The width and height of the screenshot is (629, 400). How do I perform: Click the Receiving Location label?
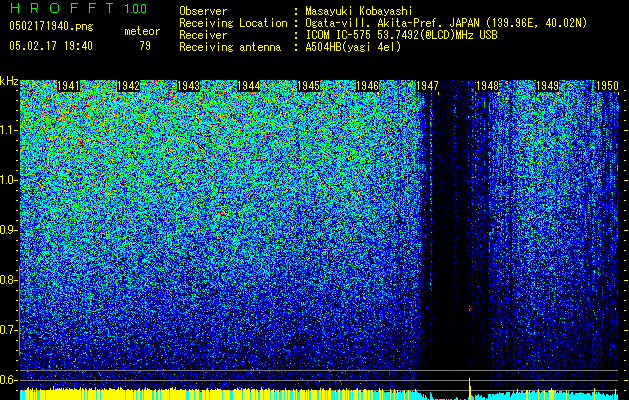click(x=233, y=23)
